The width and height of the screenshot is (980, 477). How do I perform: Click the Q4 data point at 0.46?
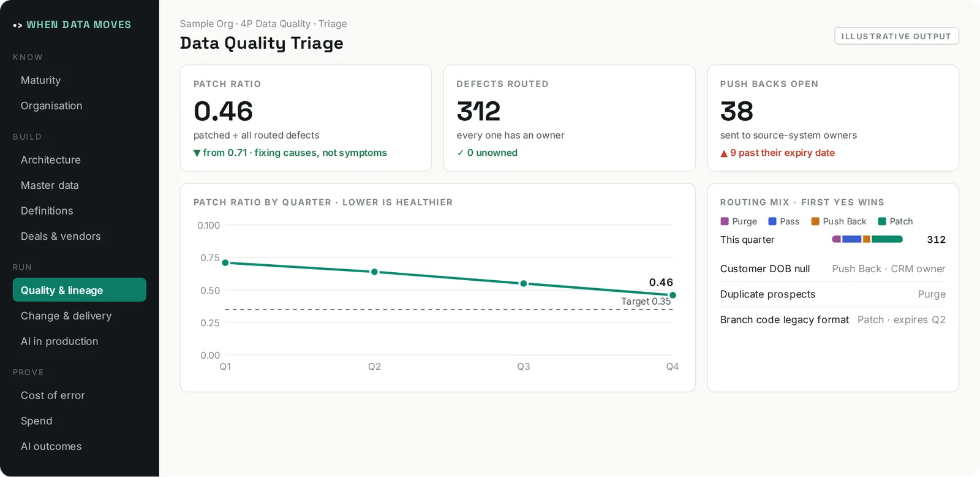(x=673, y=295)
